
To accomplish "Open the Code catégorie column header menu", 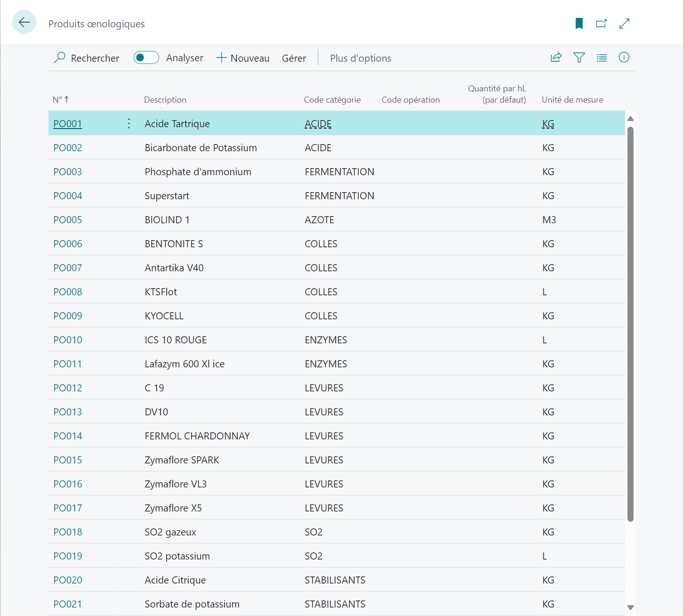I will pos(332,99).
